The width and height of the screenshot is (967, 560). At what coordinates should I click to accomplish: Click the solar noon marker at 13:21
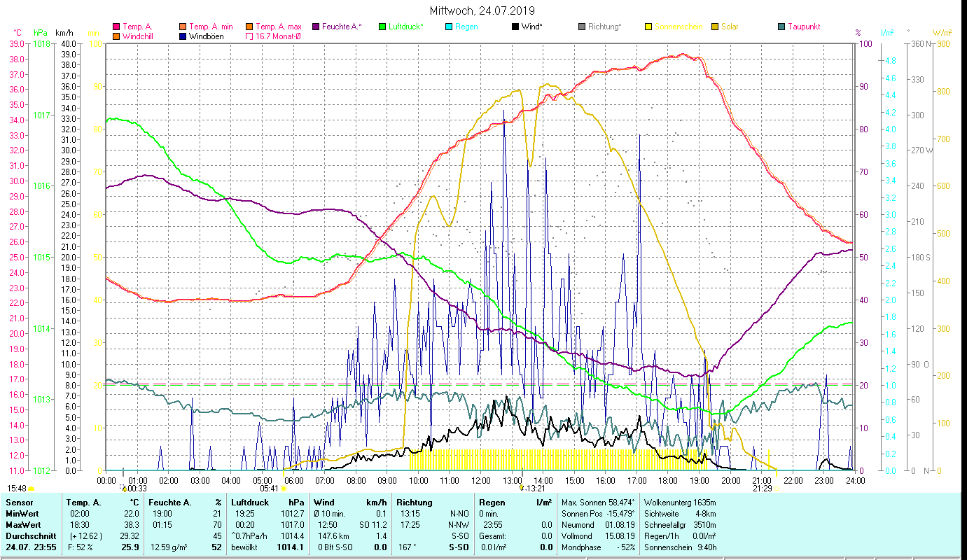coord(521,488)
